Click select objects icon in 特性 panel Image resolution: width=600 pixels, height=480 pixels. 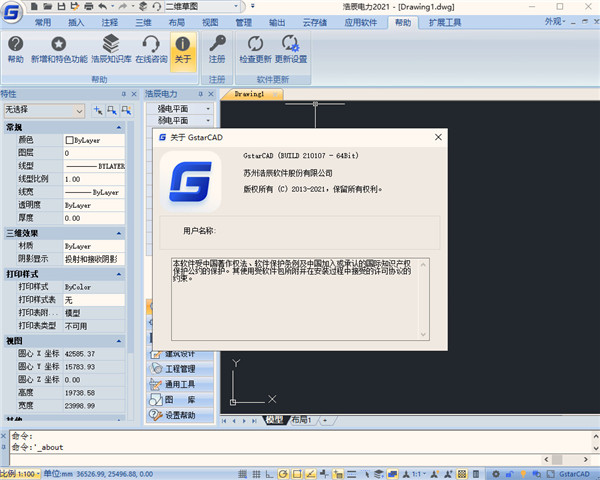pyautogui.click(x=112, y=111)
